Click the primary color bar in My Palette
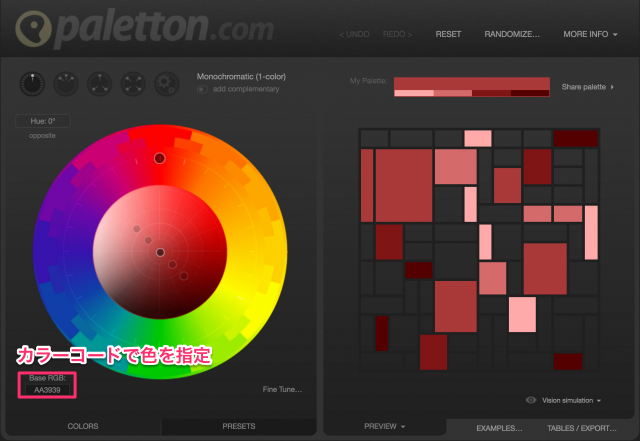Viewport: 640px width, 441px height. tap(471, 83)
